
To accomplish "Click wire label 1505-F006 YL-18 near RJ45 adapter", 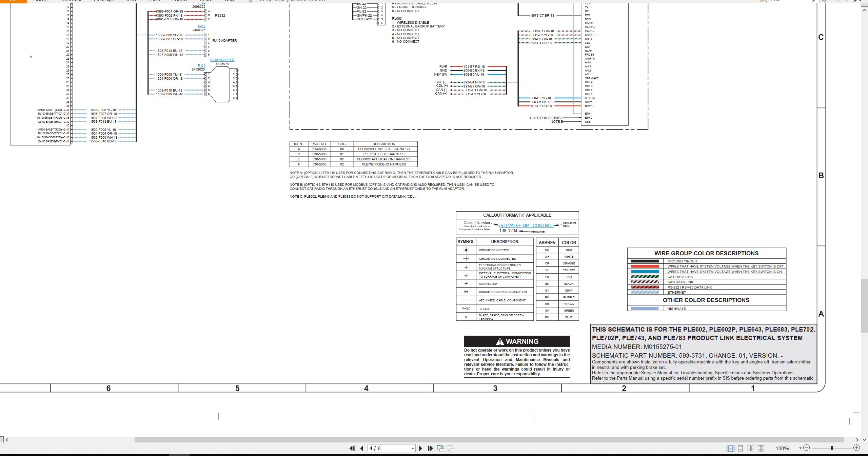I will (169, 35).
